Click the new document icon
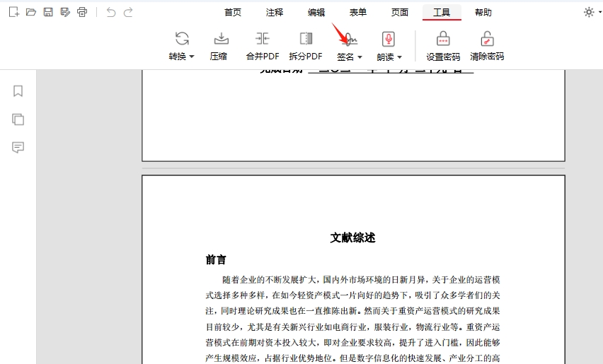The width and height of the screenshot is (603, 364). click(13, 12)
